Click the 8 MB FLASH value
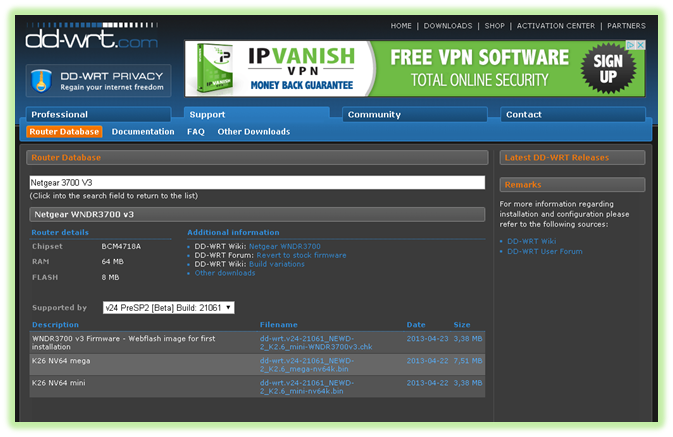 point(110,277)
